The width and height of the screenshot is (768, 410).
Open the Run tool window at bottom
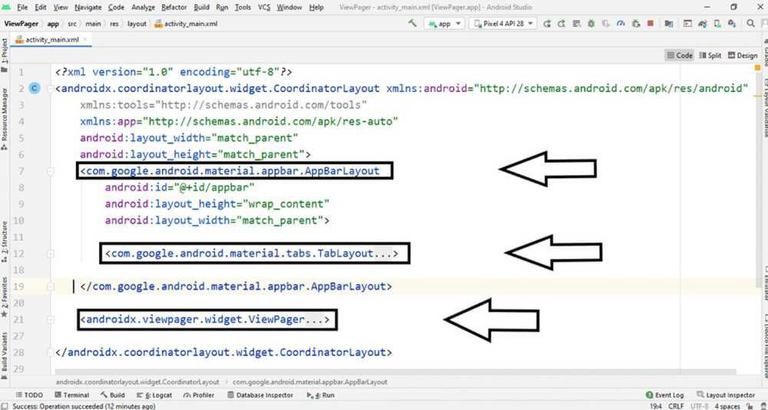[320, 395]
